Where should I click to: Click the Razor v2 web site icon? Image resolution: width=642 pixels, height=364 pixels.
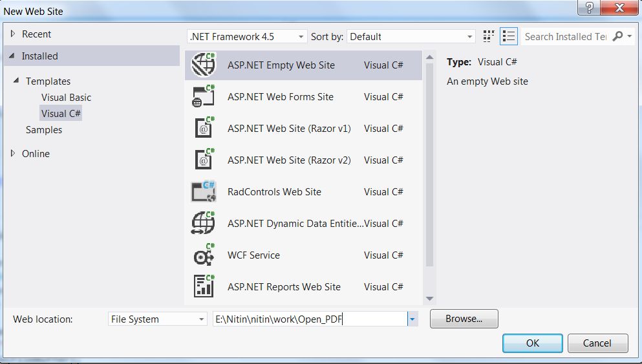[204, 160]
